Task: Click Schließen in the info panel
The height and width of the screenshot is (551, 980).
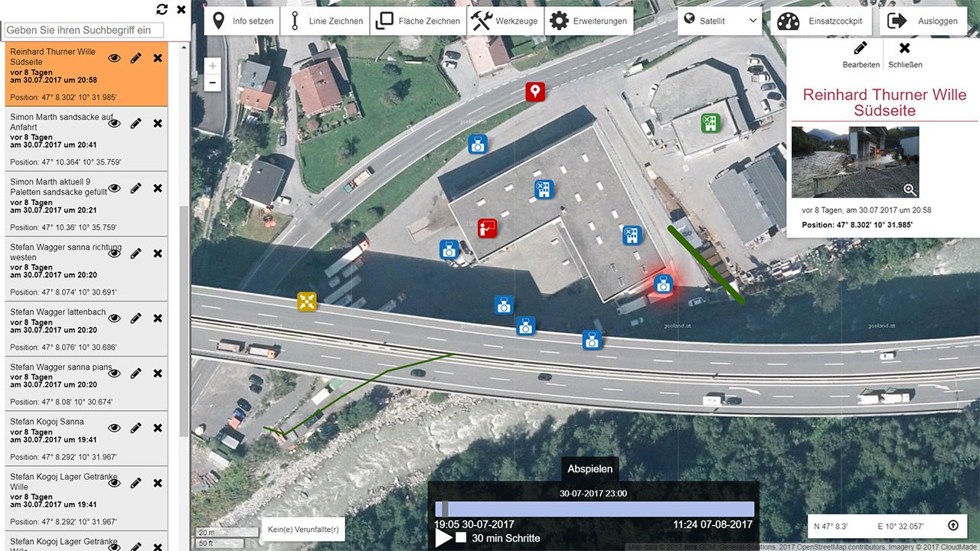Action: point(905,55)
